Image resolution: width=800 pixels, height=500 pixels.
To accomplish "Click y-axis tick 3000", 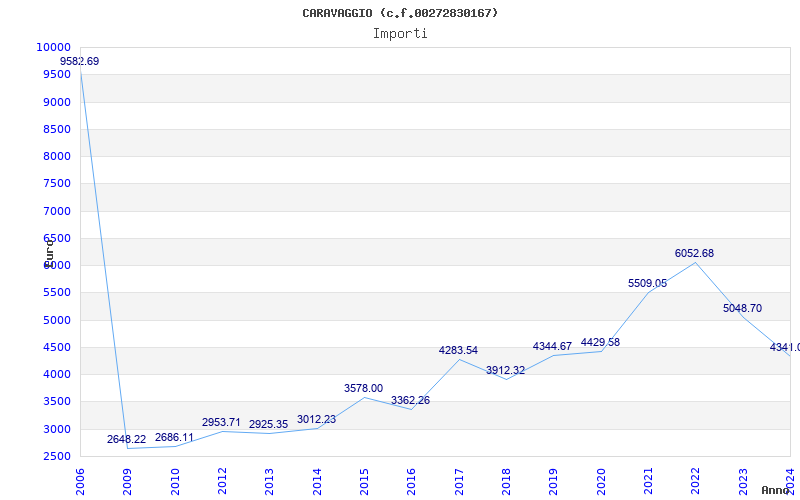I will click(57, 429).
